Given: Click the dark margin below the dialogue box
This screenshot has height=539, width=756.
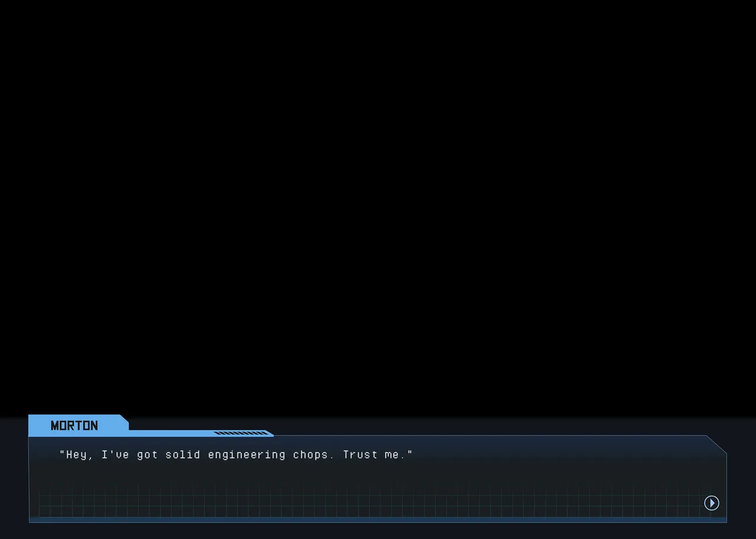Looking at the screenshot, I should 378,531.
